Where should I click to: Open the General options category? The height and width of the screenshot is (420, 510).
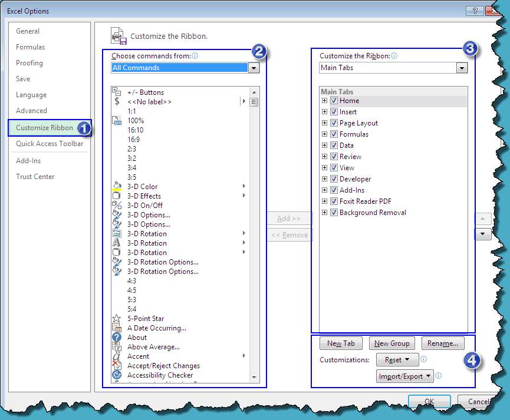(x=28, y=31)
